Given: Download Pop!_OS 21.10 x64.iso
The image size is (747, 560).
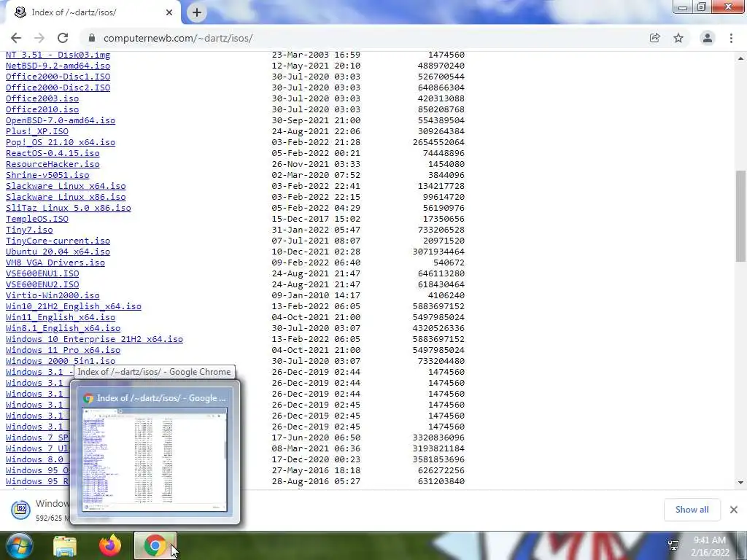Looking at the screenshot, I should [61, 142].
